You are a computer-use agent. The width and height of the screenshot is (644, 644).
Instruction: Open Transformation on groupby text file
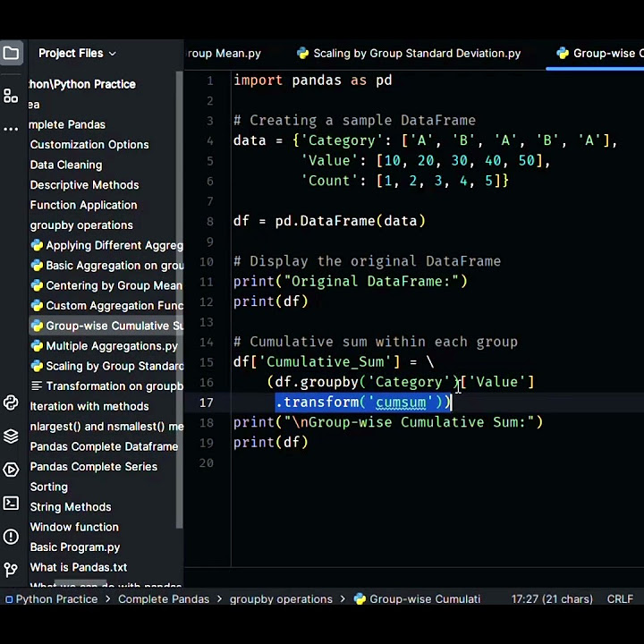click(x=106, y=386)
